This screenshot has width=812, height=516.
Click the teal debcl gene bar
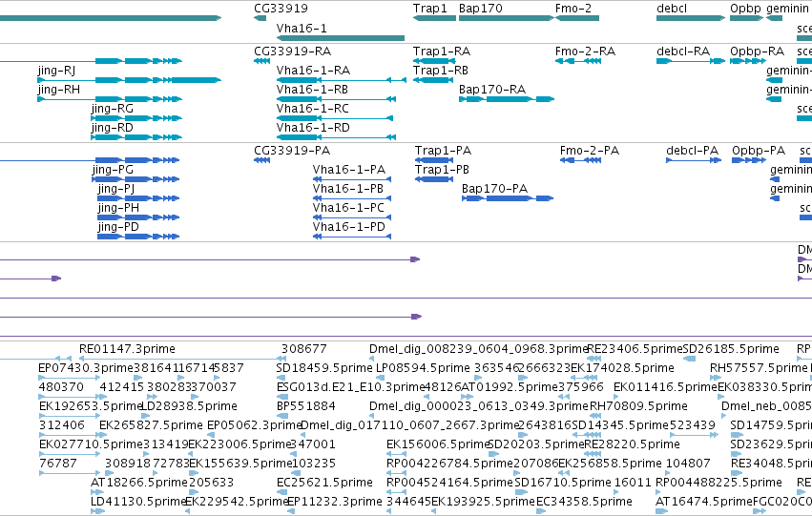tap(691, 18)
